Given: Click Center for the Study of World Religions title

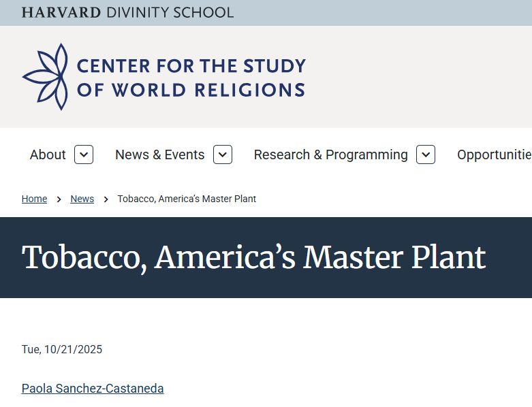Looking at the screenshot, I should click(x=191, y=78).
